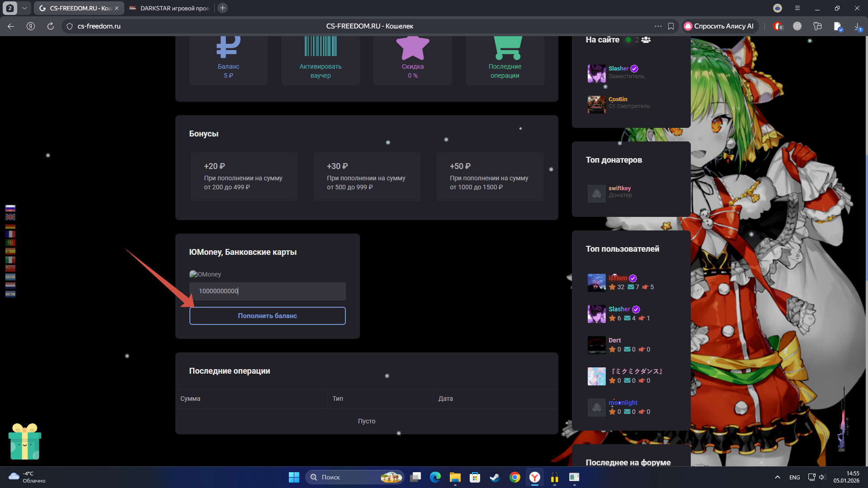Choose the British flag language
Image resolution: width=868 pixels, height=488 pixels.
tap(10, 217)
